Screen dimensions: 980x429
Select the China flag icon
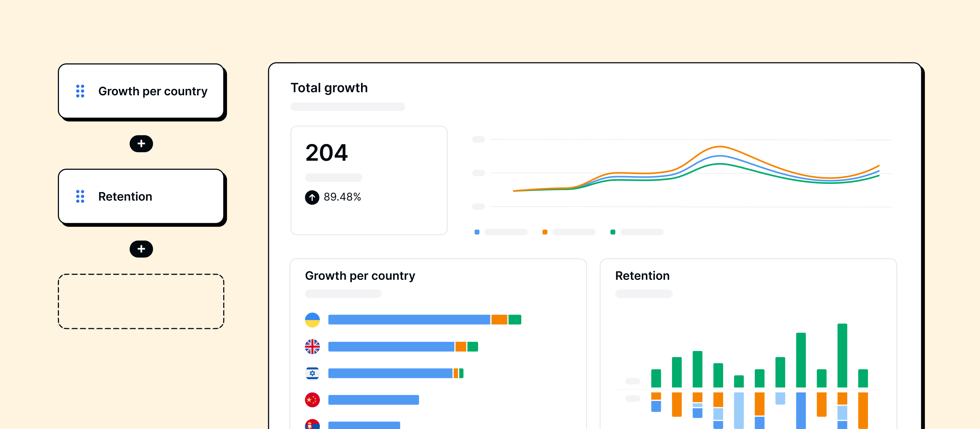(312, 400)
